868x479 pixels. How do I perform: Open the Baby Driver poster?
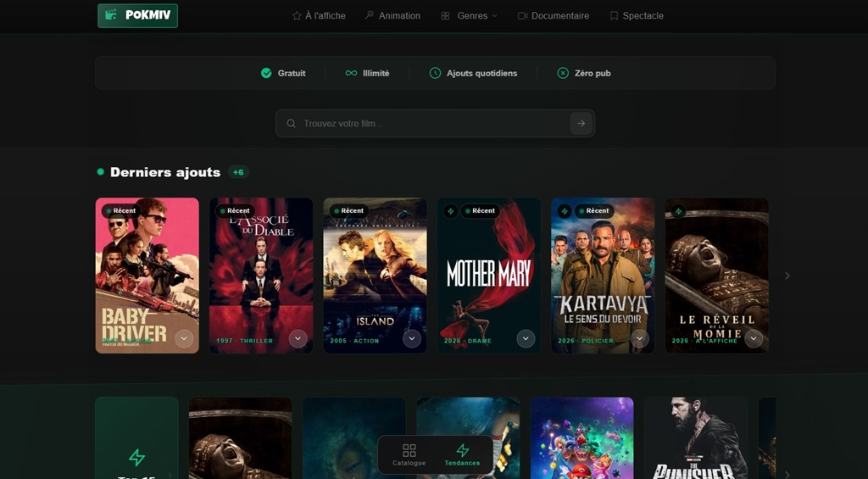click(147, 276)
